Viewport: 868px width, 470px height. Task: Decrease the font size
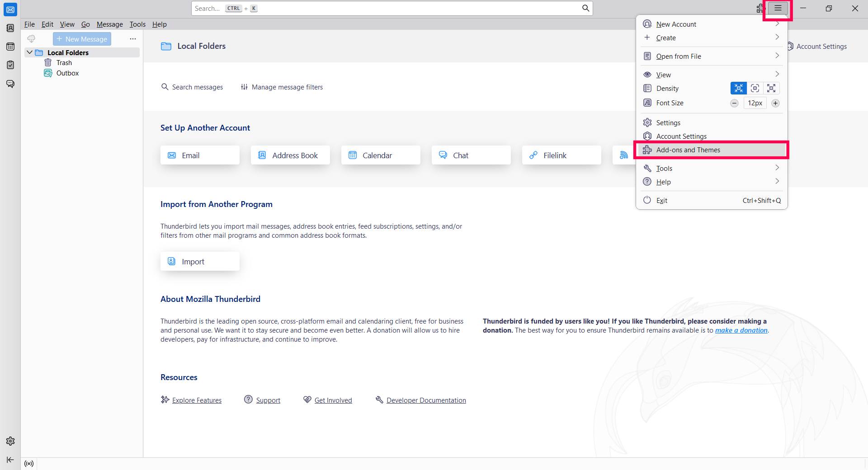735,103
